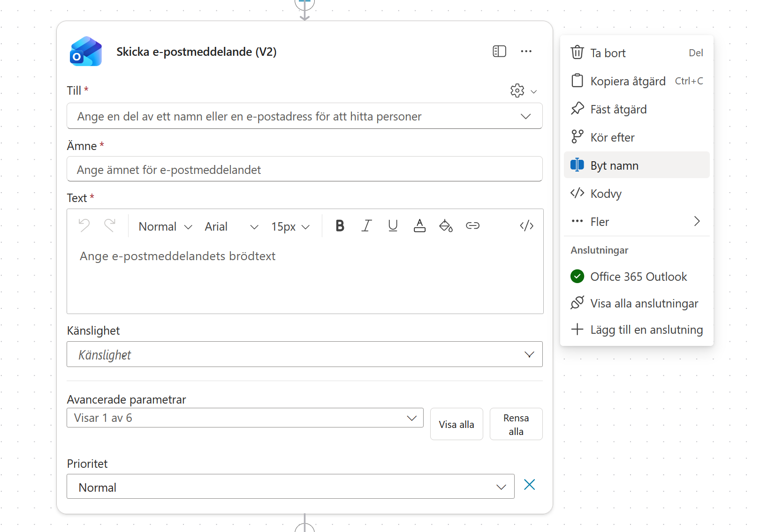760x532 pixels.
Task: Redo the last text edit
Action: click(x=110, y=225)
